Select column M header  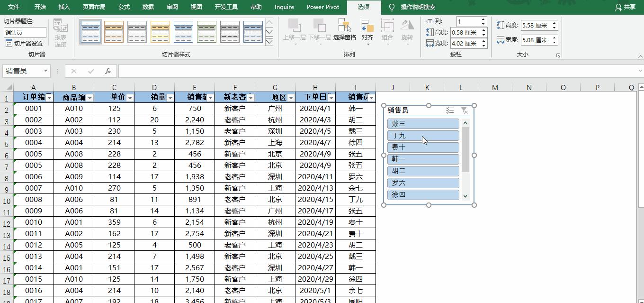[495, 87]
